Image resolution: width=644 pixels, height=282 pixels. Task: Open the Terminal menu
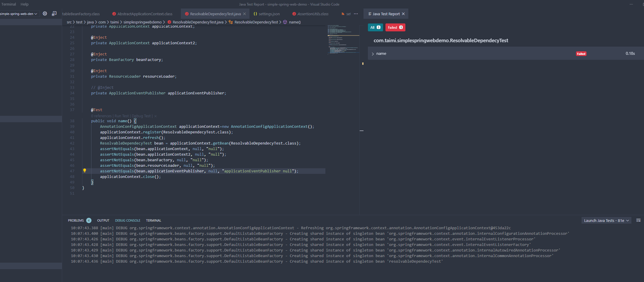[x=9, y=4]
